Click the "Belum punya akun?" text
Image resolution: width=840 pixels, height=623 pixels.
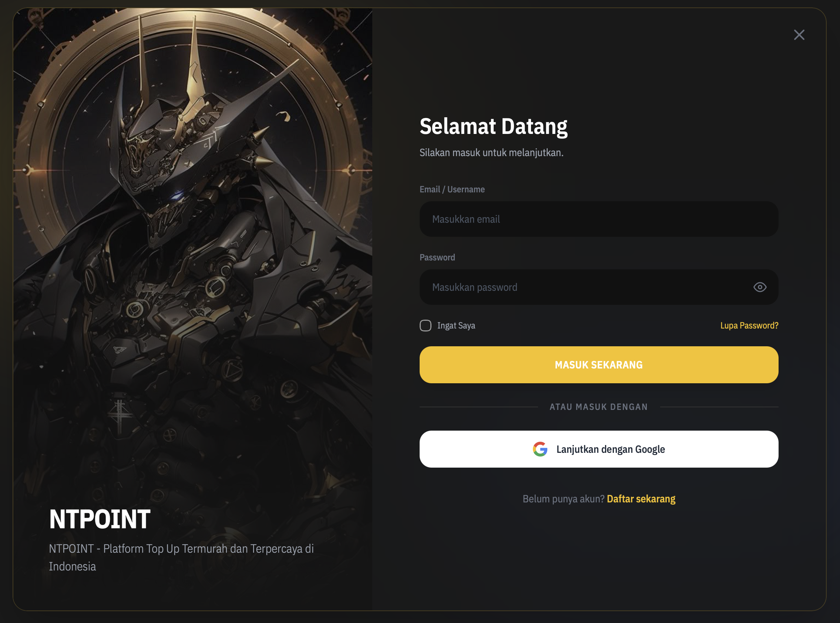tap(564, 499)
